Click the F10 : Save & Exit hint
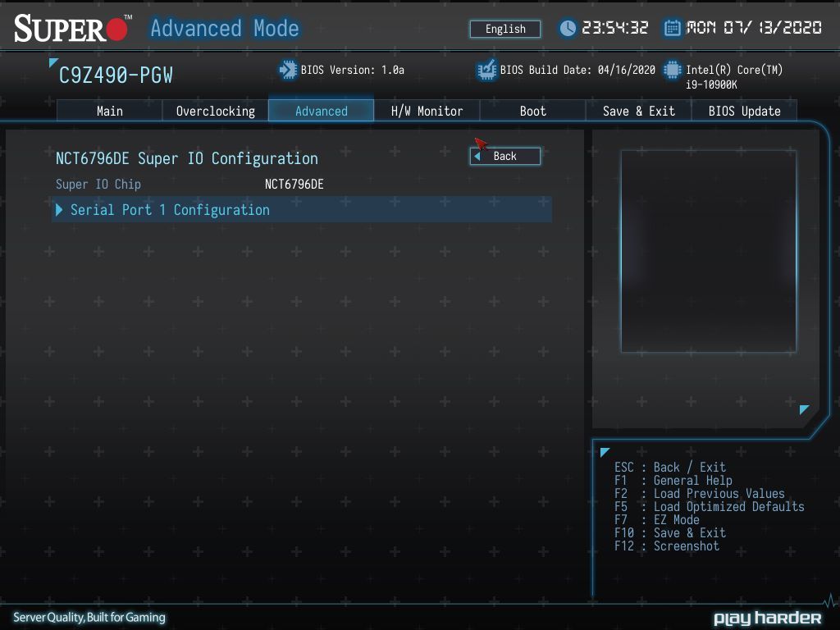Viewport: 840px width, 630px height. coord(670,533)
